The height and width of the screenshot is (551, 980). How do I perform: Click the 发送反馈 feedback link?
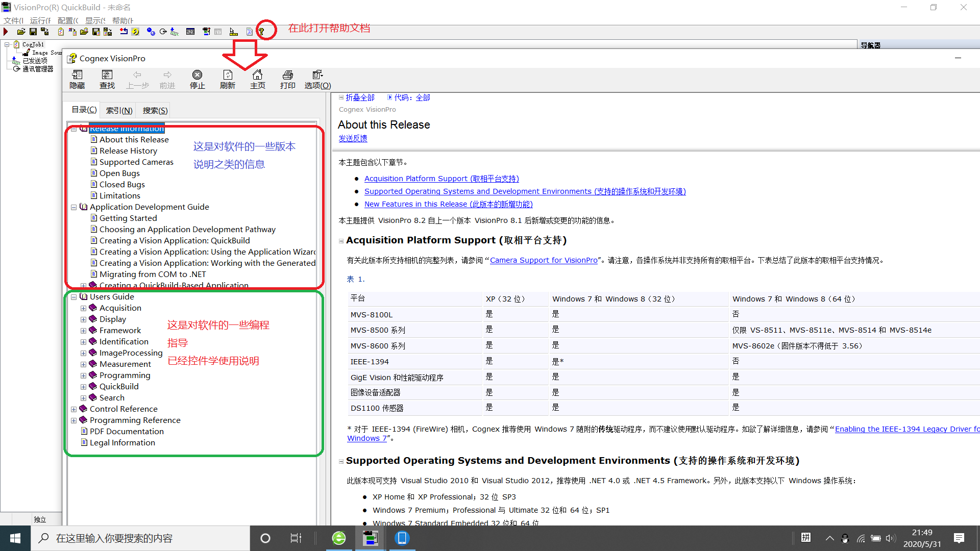pyautogui.click(x=353, y=138)
